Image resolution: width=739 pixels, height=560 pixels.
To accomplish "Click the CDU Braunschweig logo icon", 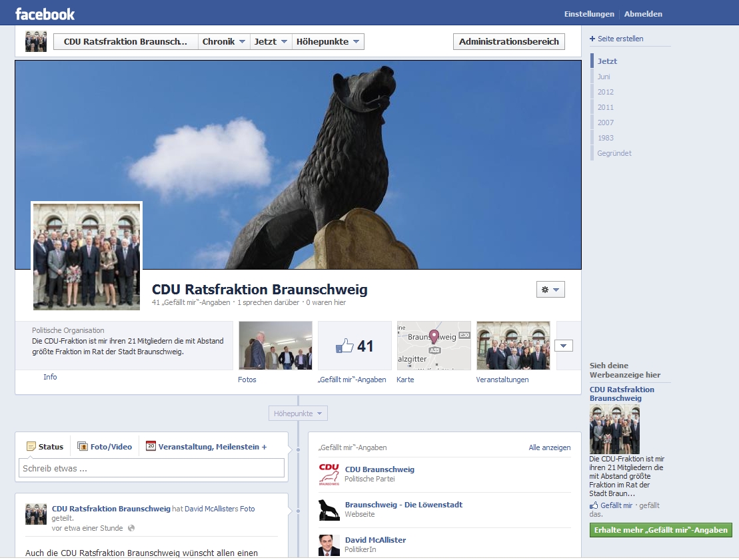I will click(x=329, y=474).
